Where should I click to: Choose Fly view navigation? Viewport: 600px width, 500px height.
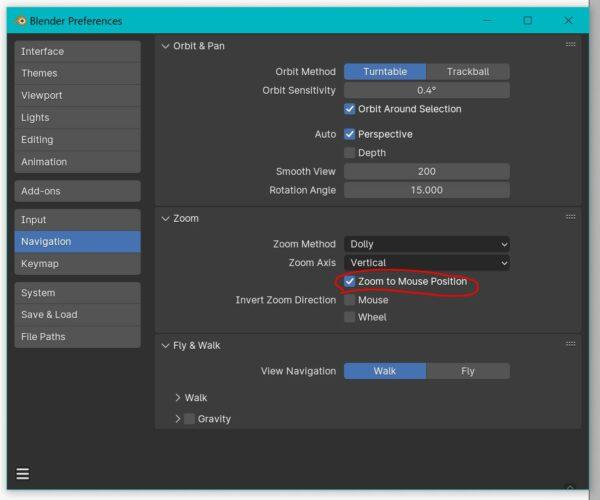(x=468, y=371)
